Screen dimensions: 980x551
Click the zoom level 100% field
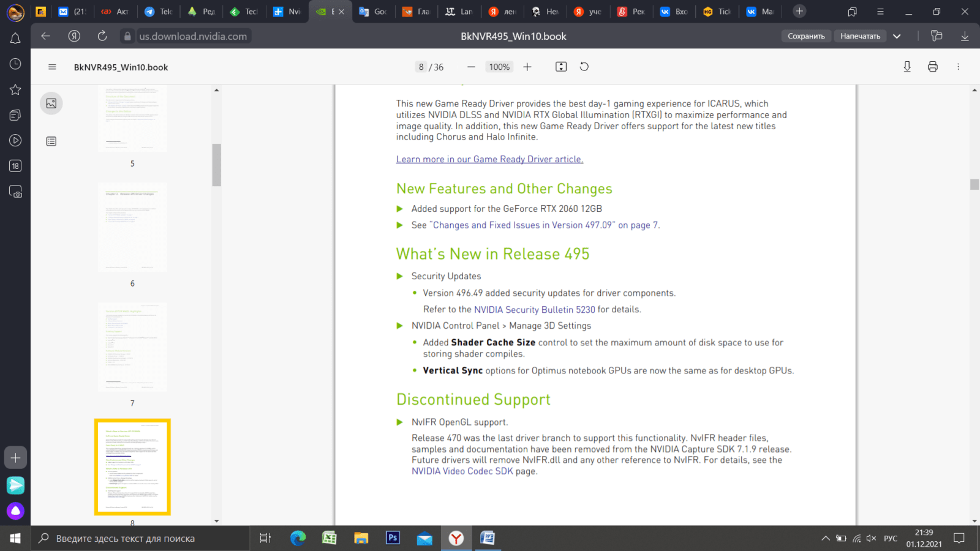pyautogui.click(x=499, y=67)
